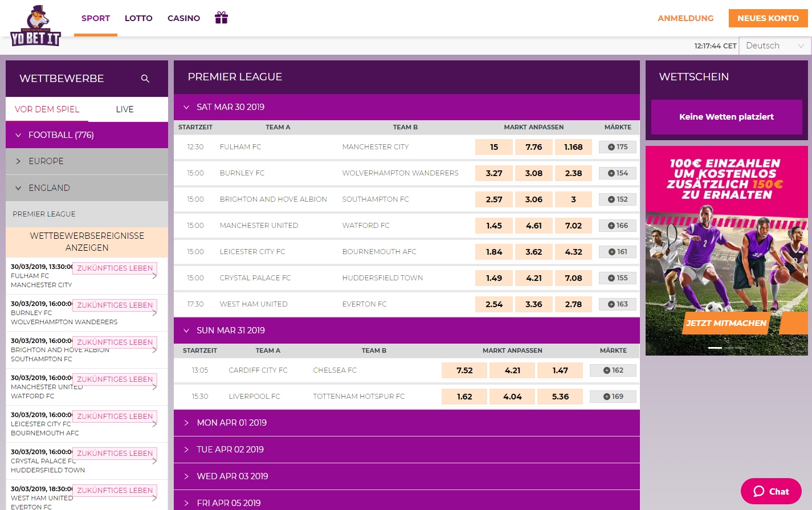
Task: Click the Yo Bet It logo
Action: 35,27
